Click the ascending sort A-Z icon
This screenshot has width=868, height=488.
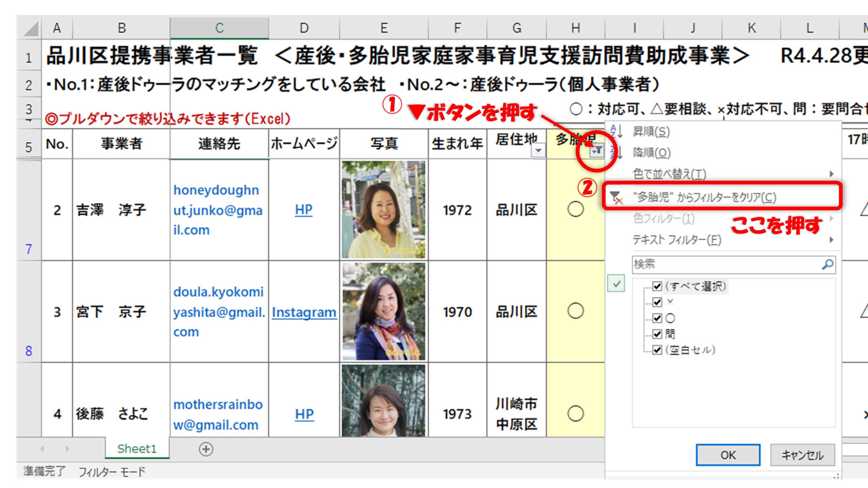pyautogui.click(x=616, y=131)
